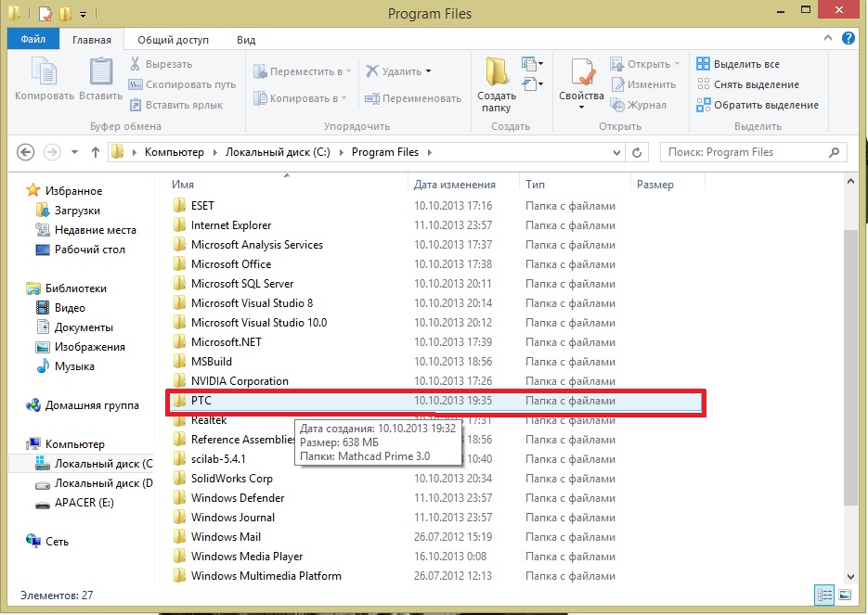Click the Paste (Вставить) ribbon icon
This screenshot has height=615, width=868.
[x=101, y=71]
